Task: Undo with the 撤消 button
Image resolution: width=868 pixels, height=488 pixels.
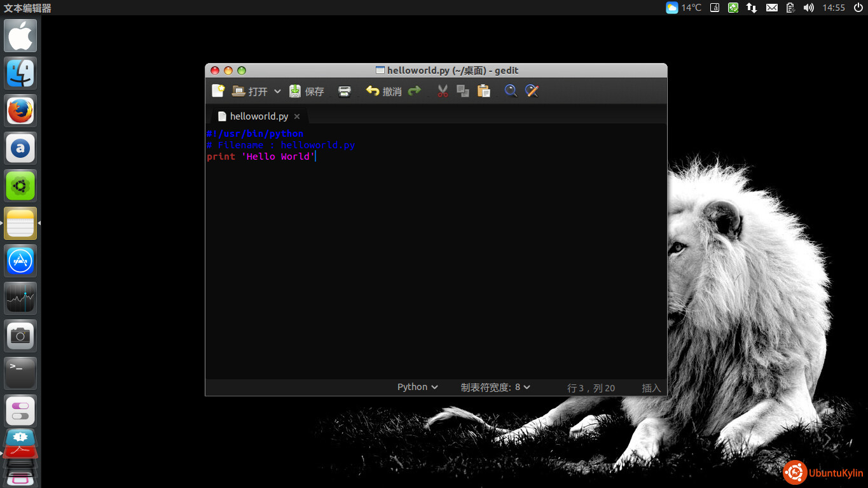Action: [x=384, y=91]
